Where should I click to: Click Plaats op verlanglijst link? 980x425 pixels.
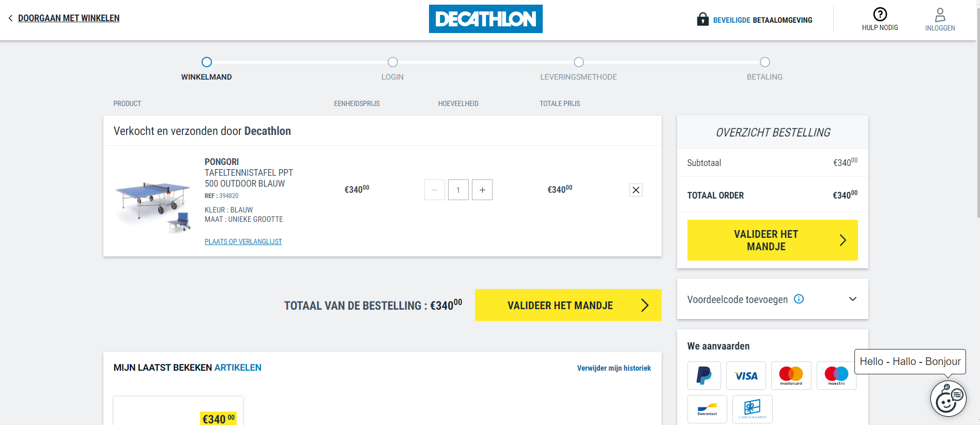[x=243, y=241]
